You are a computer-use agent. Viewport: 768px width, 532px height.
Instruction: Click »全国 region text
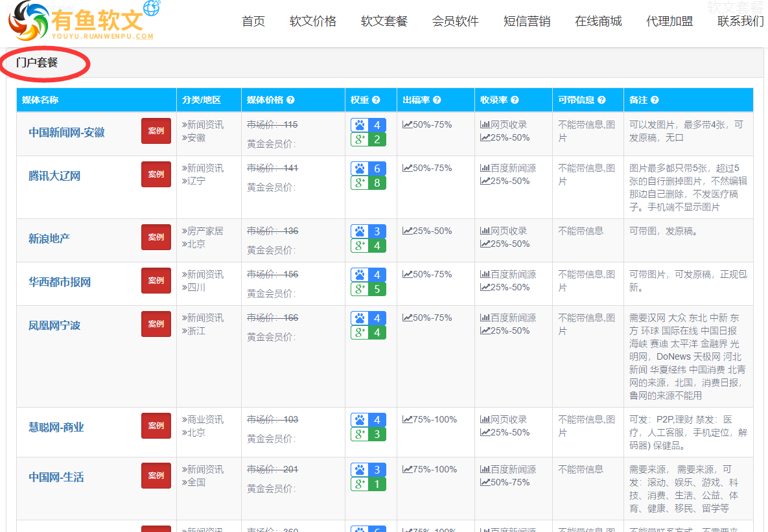point(194,483)
